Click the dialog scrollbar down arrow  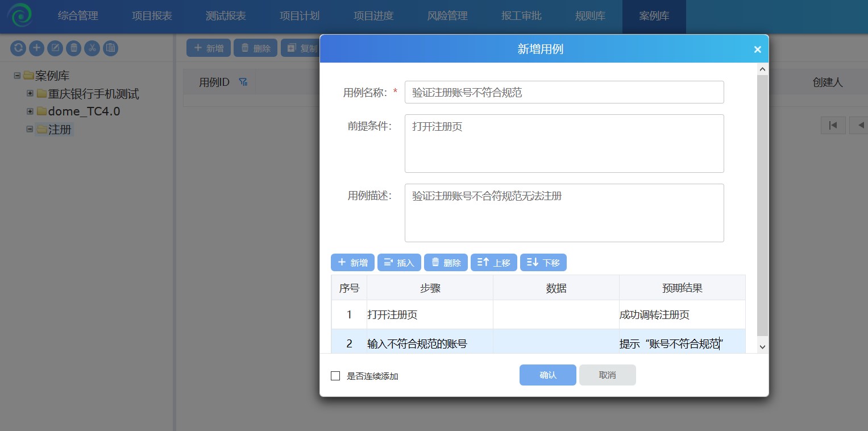763,346
